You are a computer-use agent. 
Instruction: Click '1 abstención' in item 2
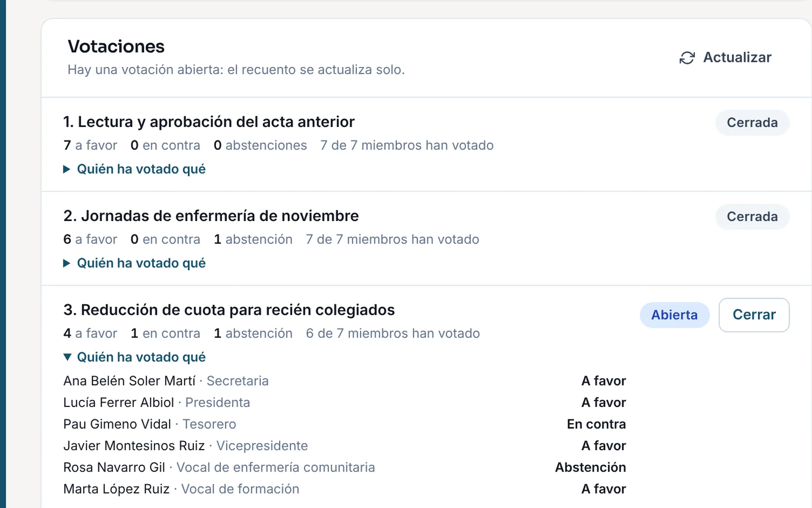(x=253, y=239)
